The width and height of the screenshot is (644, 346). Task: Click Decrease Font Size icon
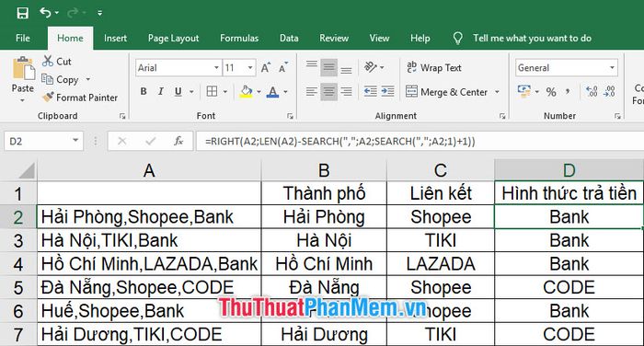283,68
